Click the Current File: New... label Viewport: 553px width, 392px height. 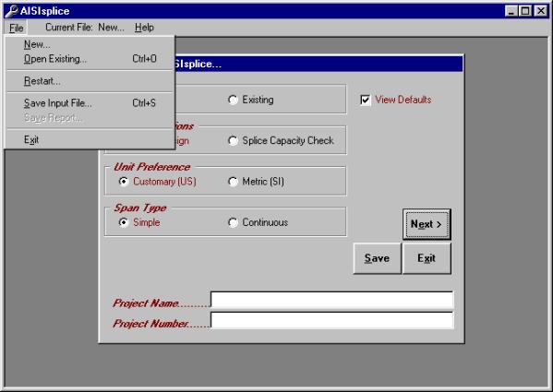tap(85, 28)
